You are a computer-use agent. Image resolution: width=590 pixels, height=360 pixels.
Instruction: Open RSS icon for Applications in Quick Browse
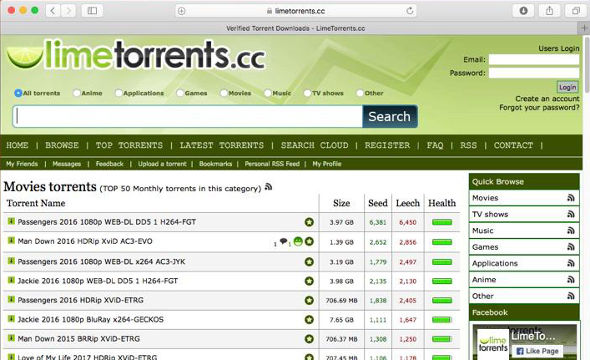point(570,263)
